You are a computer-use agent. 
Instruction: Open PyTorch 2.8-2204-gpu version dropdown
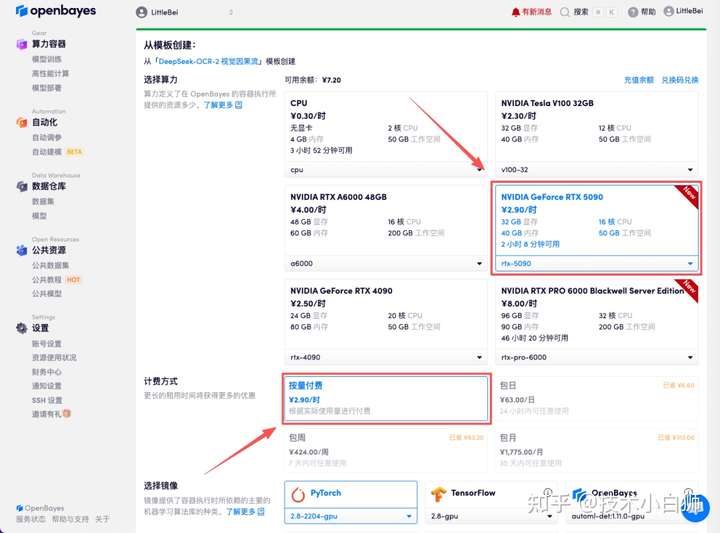(x=351, y=516)
